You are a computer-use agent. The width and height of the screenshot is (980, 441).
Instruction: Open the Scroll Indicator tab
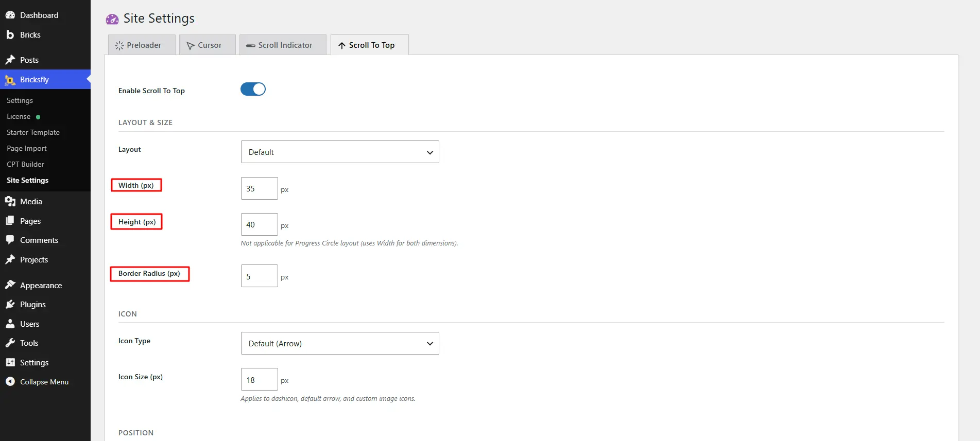click(283, 45)
